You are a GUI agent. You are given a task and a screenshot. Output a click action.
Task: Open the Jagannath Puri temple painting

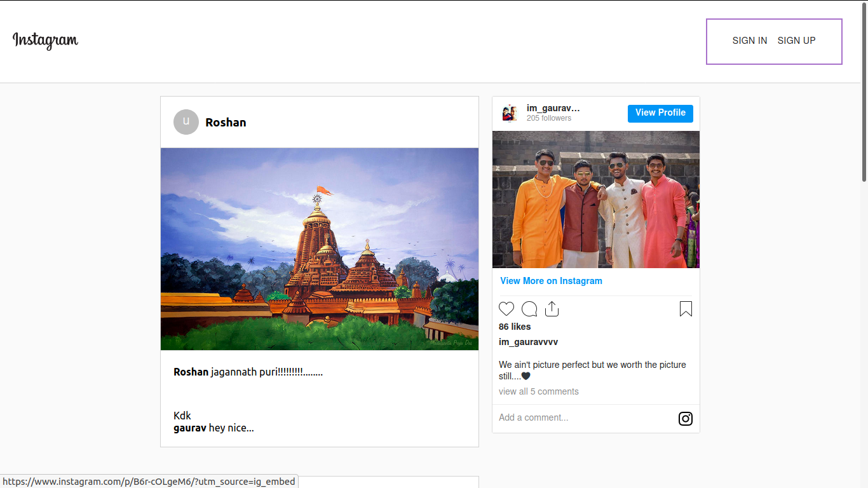point(320,249)
